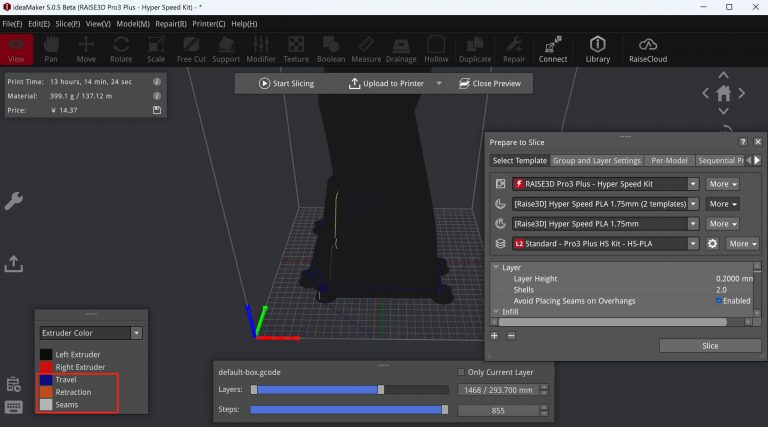The width and height of the screenshot is (768, 427).
Task: Open the Drainage tool
Action: pos(401,49)
